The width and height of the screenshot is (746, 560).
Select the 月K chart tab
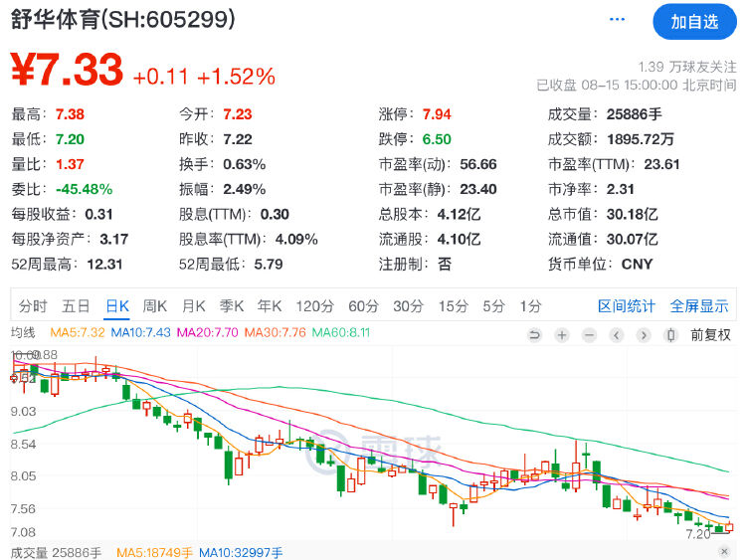[194, 306]
